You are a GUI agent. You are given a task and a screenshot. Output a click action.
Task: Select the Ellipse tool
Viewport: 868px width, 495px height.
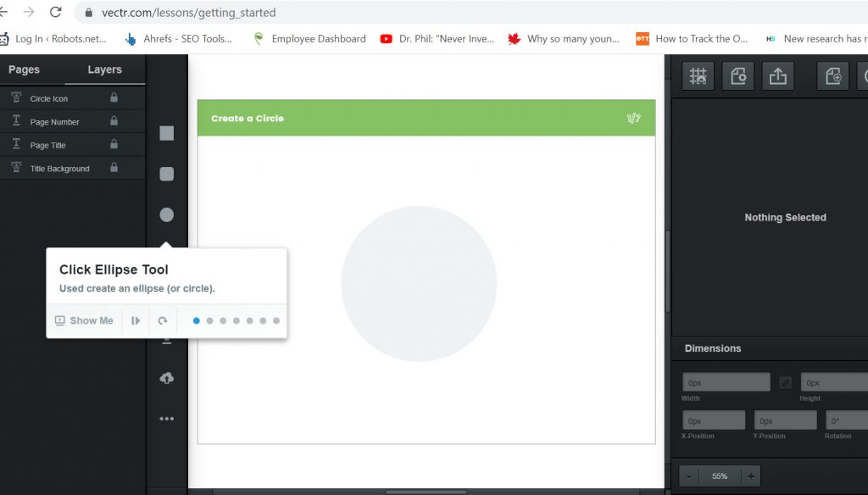166,214
